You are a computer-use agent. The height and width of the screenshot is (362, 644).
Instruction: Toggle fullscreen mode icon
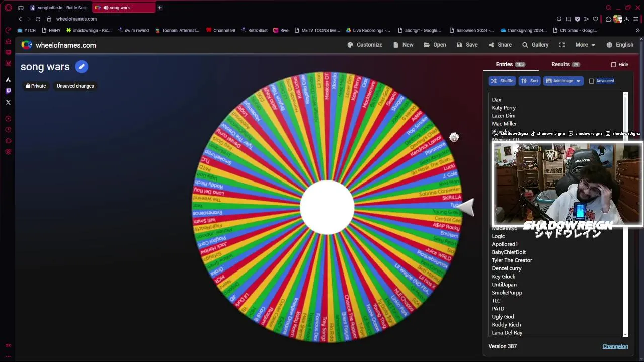[x=562, y=45]
